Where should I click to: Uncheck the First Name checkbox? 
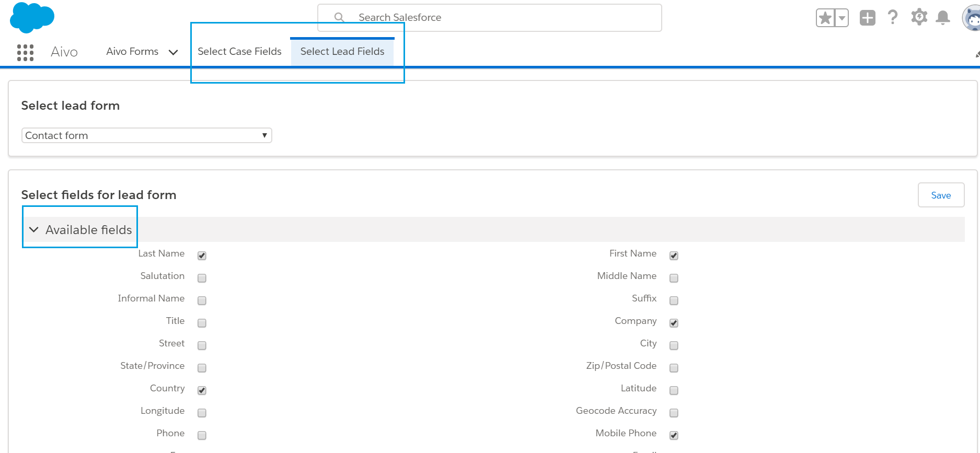pos(674,255)
